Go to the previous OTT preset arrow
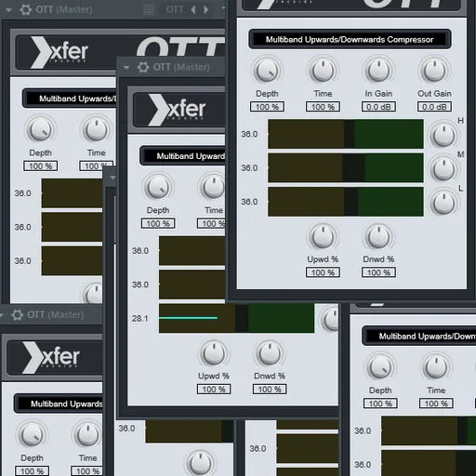This screenshot has width=476, height=476. click(x=193, y=9)
